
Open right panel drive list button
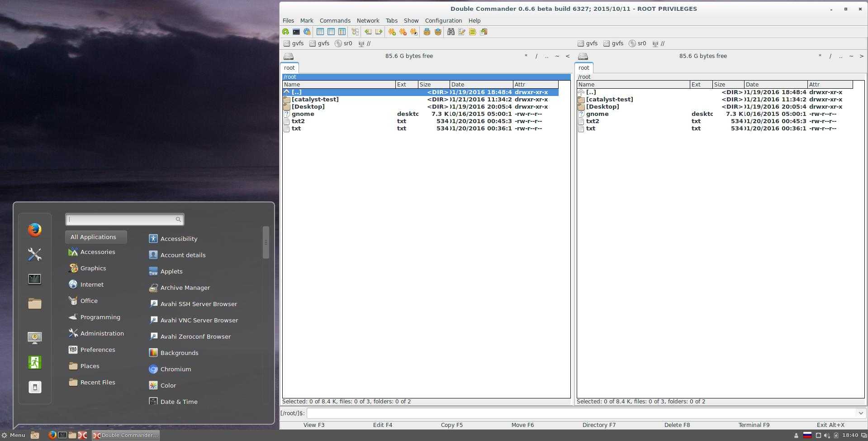click(x=583, y=56)
